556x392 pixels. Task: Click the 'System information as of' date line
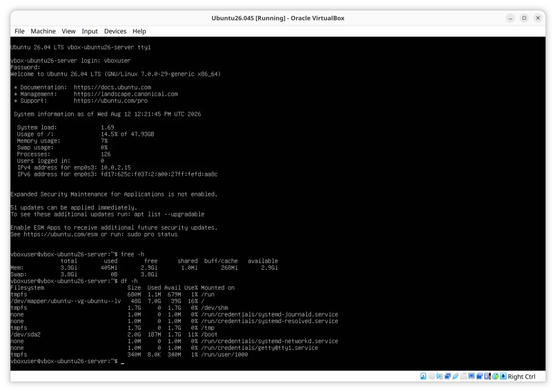click(107, 114)
